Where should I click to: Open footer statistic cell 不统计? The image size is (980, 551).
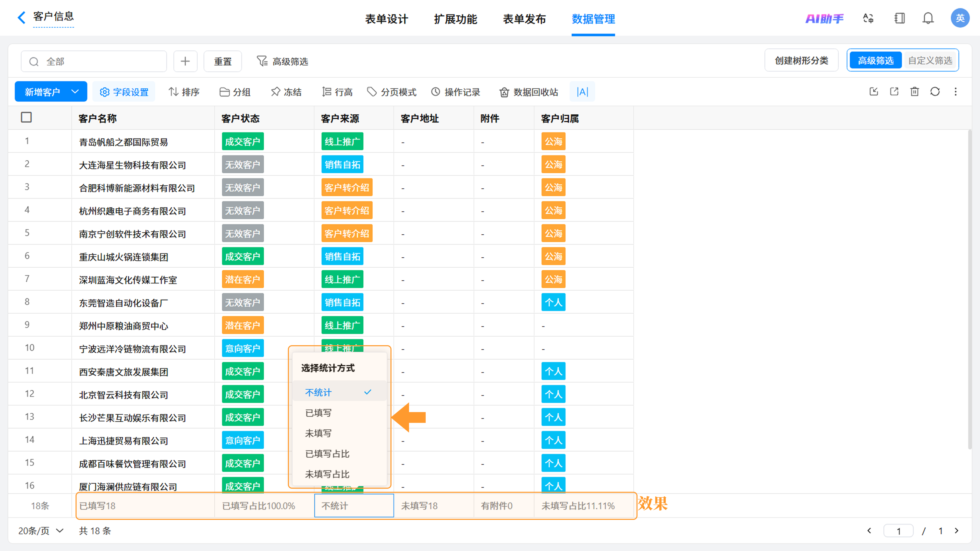point(354,506)
